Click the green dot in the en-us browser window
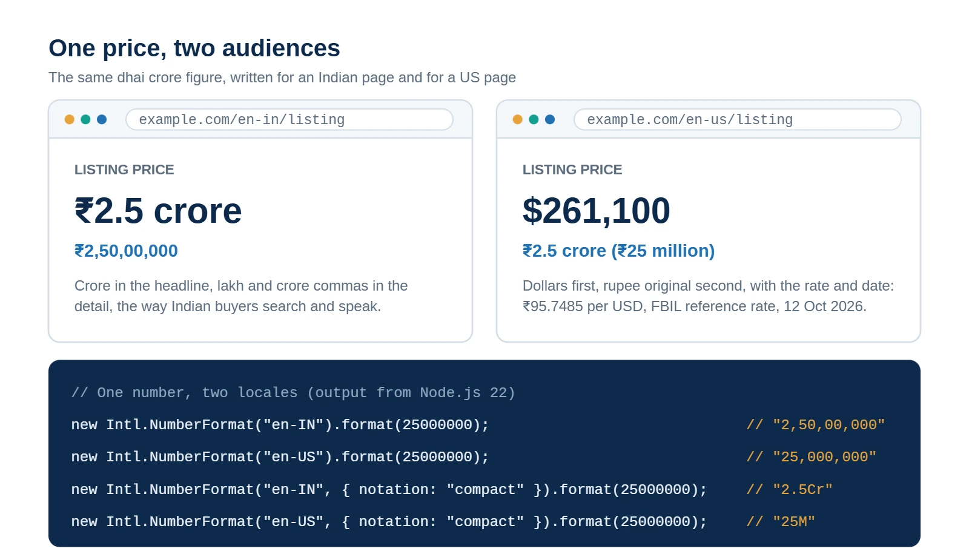 coord(534,119)
